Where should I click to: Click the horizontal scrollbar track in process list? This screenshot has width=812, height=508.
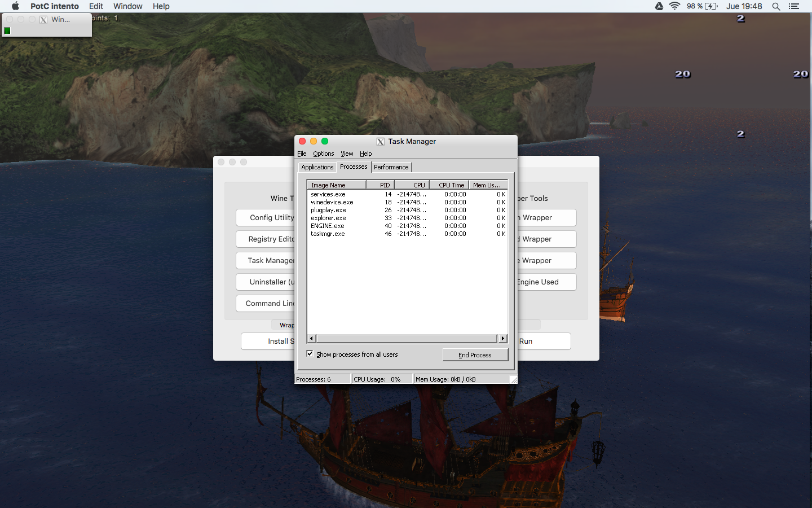point(407,338)
